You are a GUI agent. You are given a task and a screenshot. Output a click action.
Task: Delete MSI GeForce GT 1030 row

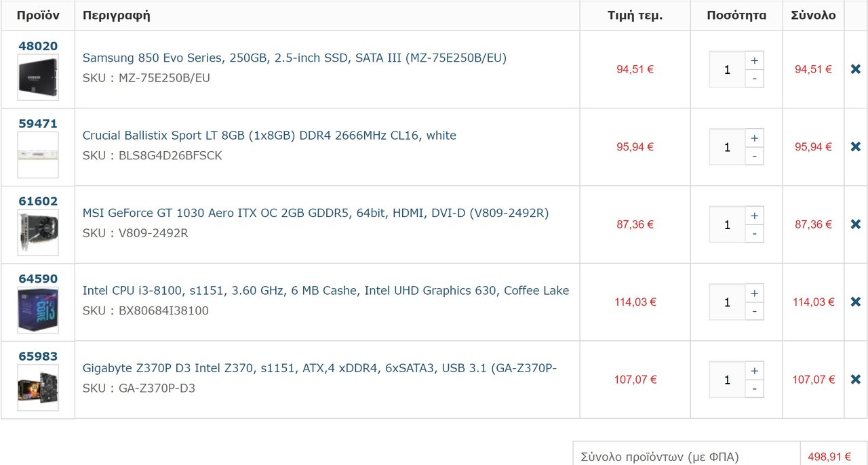pyautogui.click(x=856, y=224)
